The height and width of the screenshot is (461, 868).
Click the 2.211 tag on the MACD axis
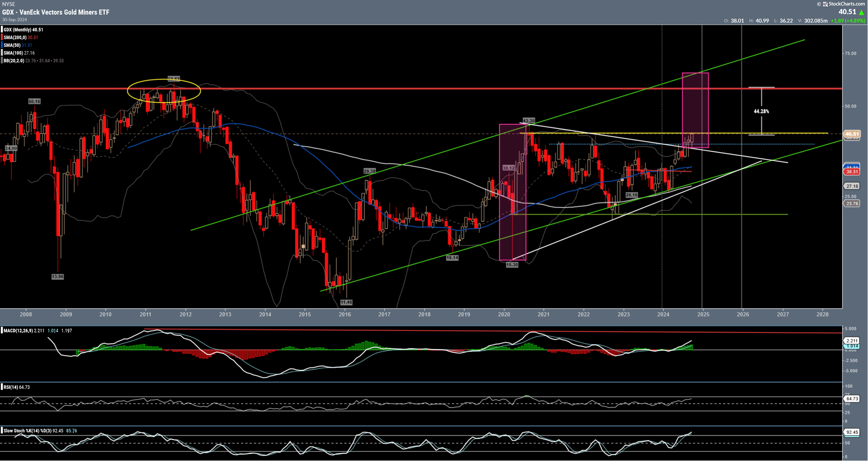tap(852, 341)
